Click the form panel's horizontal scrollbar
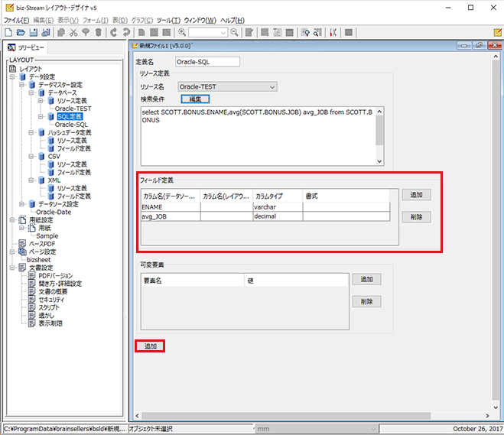Image resolution: width=504 pixels, height=435 pixels. coord(286,416)
